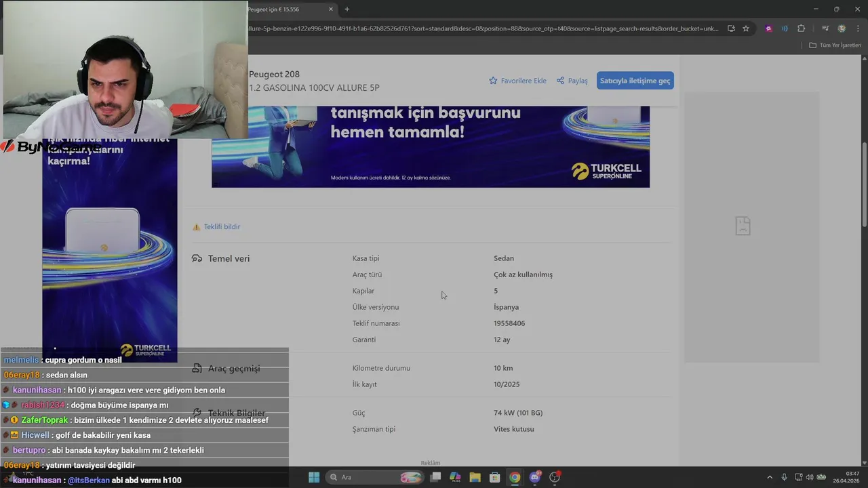Click the Kilometre durumu label
The image size is (868, 488).
coord(381,368)
